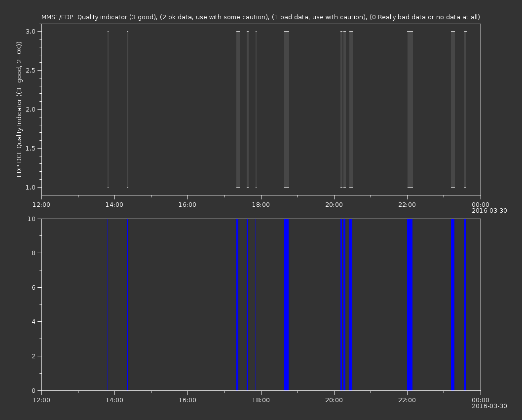Click the last blue bar before 00:00
522x420 pixels.
tap(465, 305)
